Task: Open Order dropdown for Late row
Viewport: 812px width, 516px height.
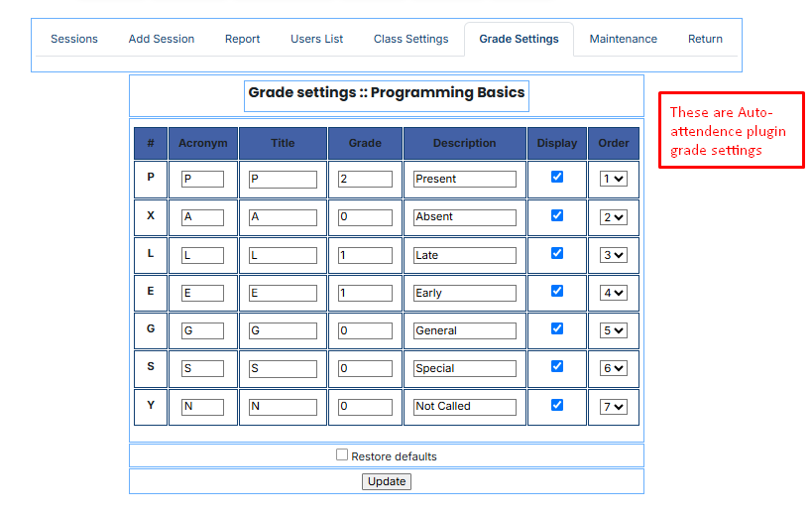Action: click(613, 255)
